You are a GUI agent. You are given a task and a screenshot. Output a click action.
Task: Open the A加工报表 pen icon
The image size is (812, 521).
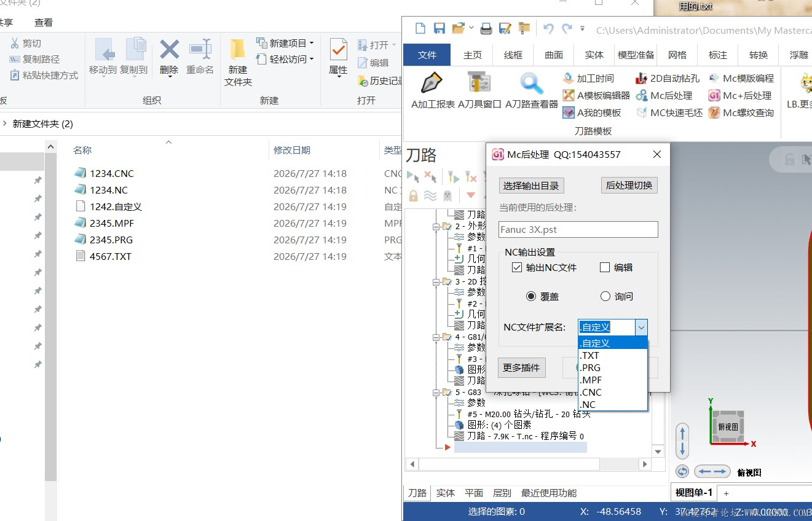tap(432, 83)
